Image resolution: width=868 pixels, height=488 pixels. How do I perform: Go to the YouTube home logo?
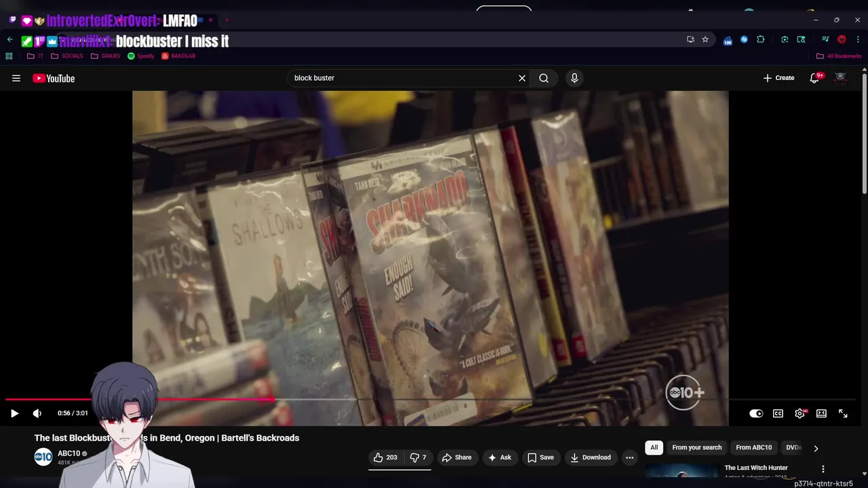tap(54, 79)
